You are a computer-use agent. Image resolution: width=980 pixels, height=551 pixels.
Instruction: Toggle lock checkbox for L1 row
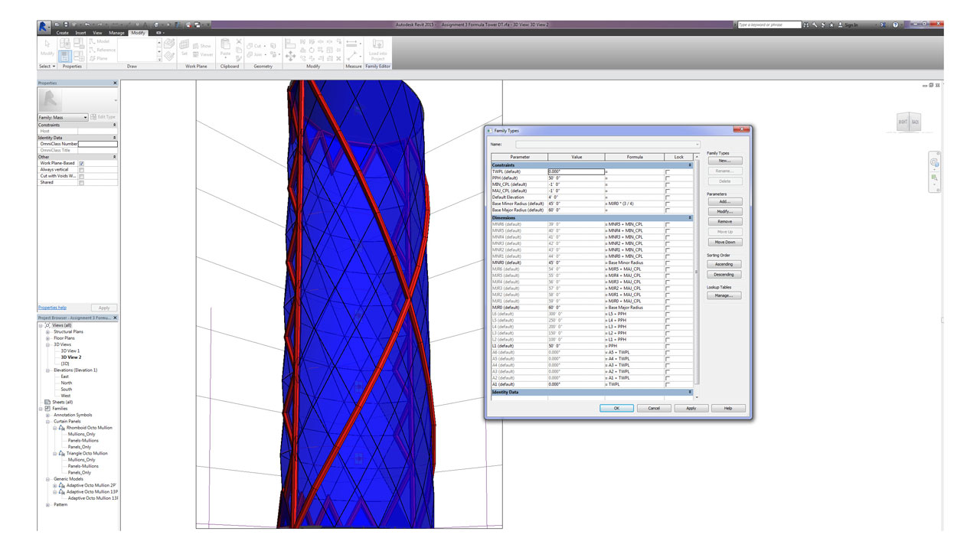click(668, 346)
